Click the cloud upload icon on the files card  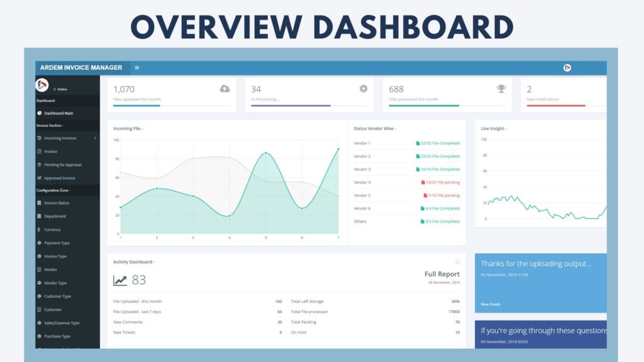tap(225, 89)
